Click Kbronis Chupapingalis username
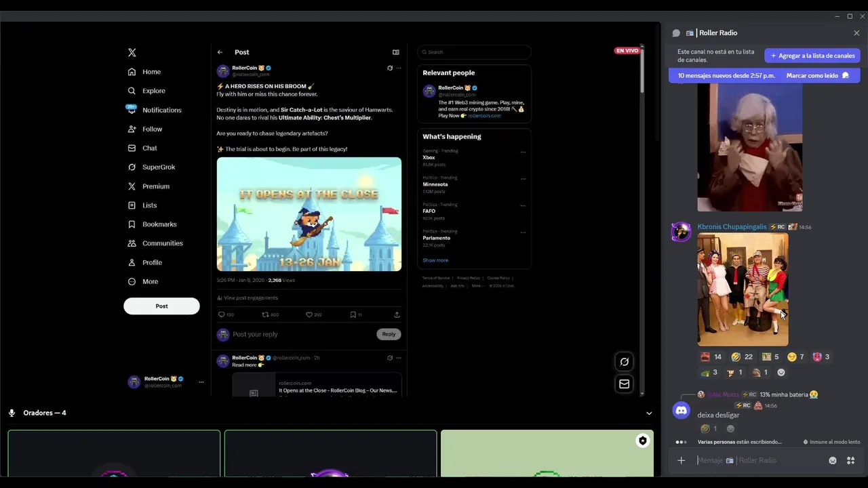868x488 pixels. [x=732, y=227]
